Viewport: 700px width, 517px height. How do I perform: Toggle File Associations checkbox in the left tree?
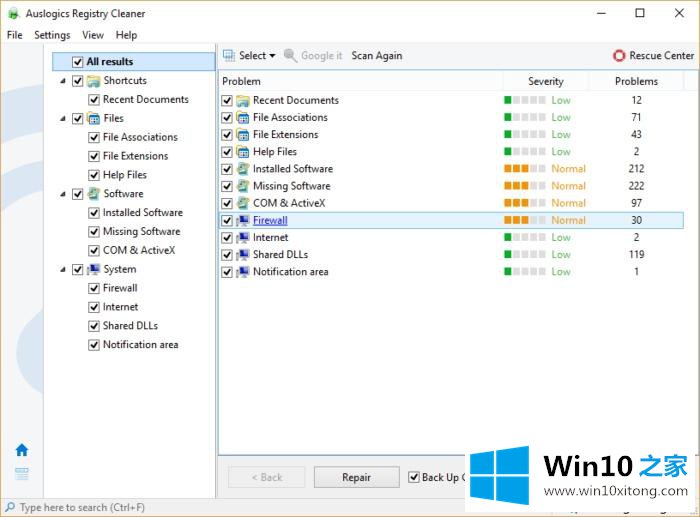93,137
